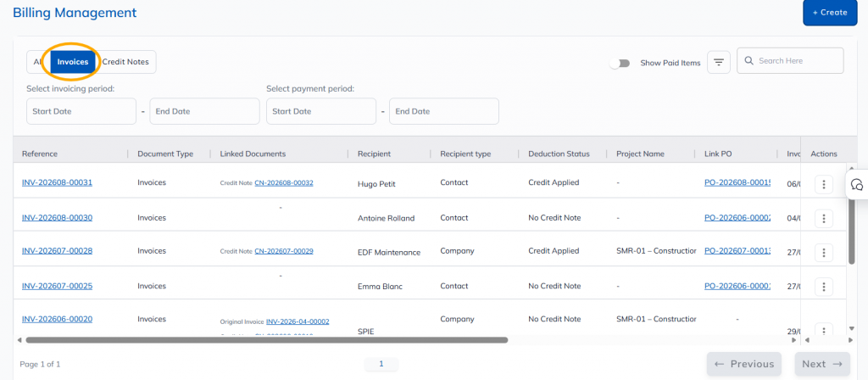The image size is (868, 380).
Task: Switch to the Invoices tab
Action: pos(73,62)
